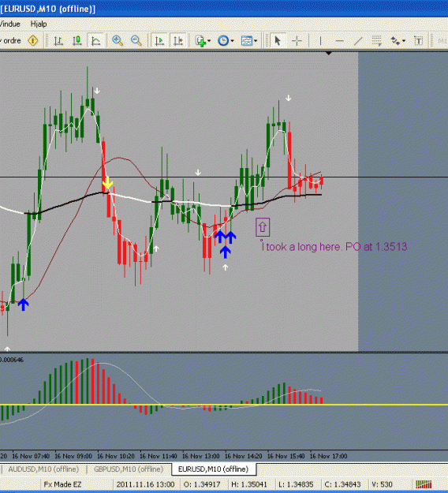The image size is (448, 493).
Task: Expand the templates dropdown arrow
Action: [256, 41]
